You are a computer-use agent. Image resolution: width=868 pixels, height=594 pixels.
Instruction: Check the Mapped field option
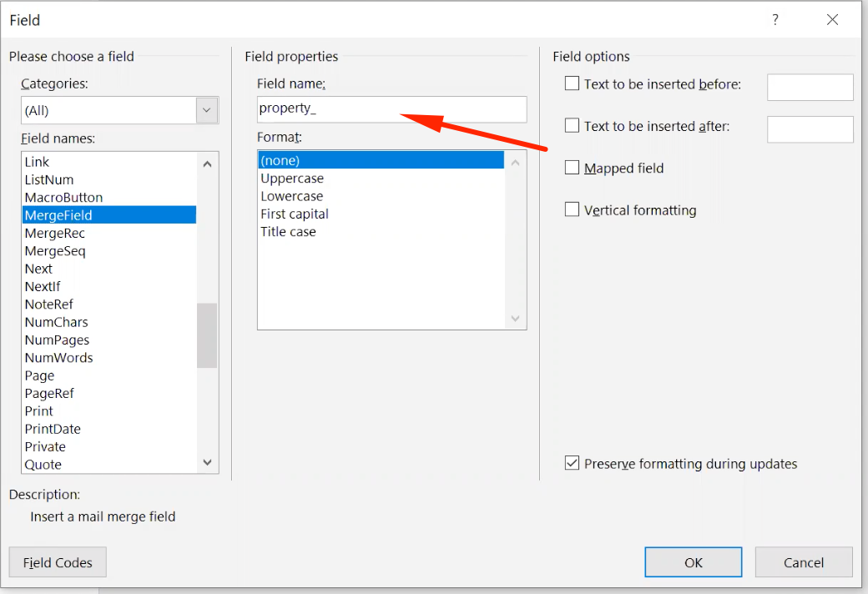[572, 168]
